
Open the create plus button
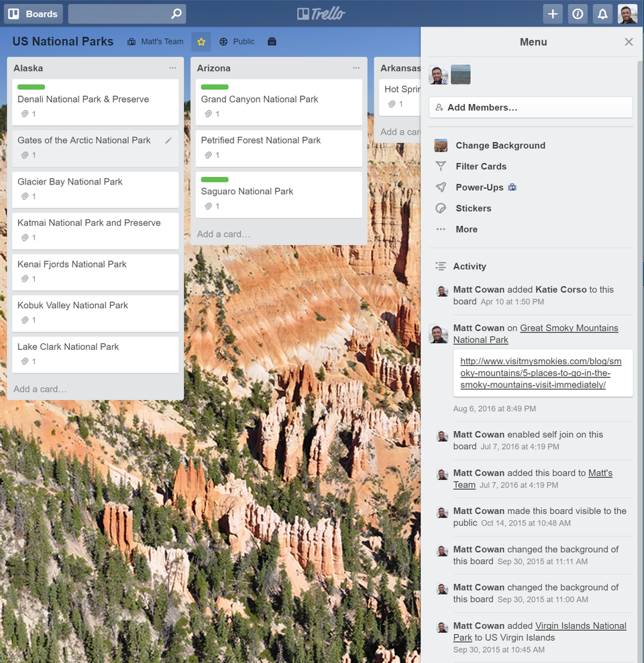[553, 14]
